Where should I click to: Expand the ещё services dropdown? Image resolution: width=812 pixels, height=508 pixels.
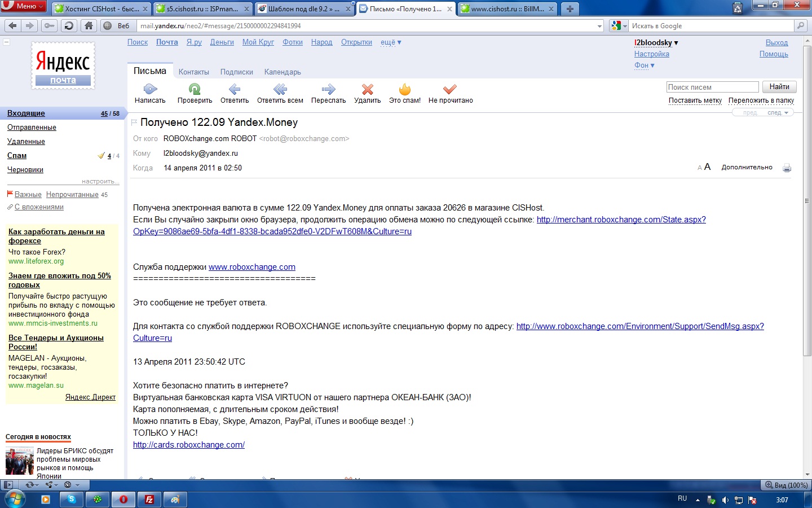[391, 42]
